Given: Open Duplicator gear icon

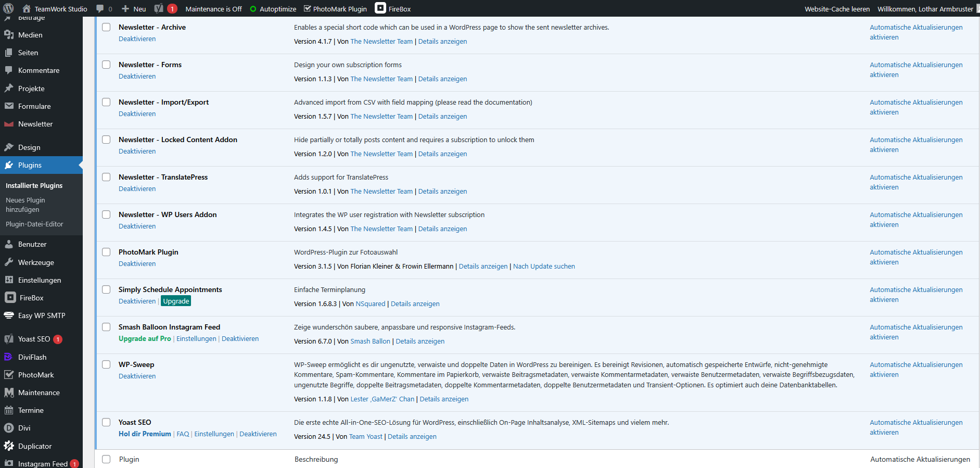Looking at the screenshot, I should (9, 446).
